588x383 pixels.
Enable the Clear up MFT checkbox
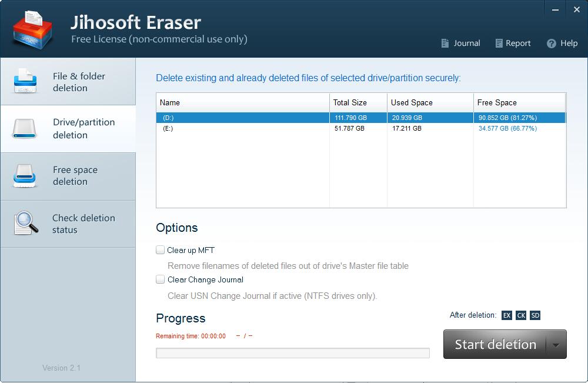point(161,250)
